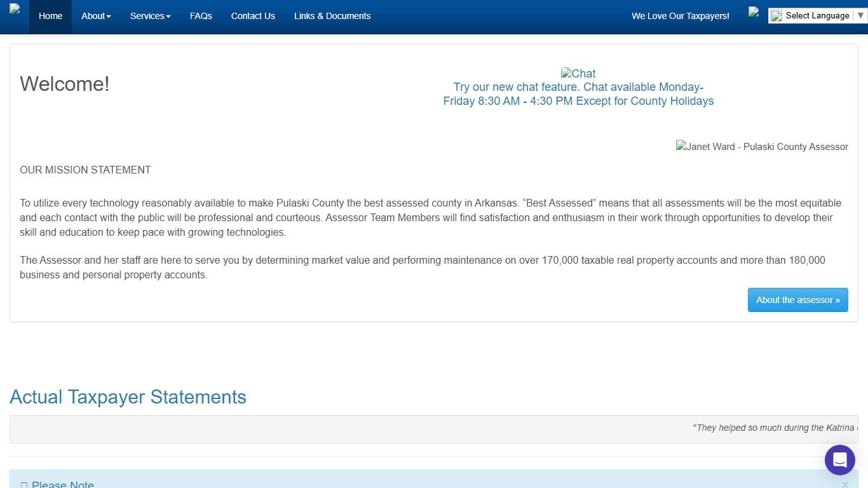Image resolution: width=868 pixels, height=488 pixels.
Task: Dismiss the Please Note alert
Action: click(844, 485)
